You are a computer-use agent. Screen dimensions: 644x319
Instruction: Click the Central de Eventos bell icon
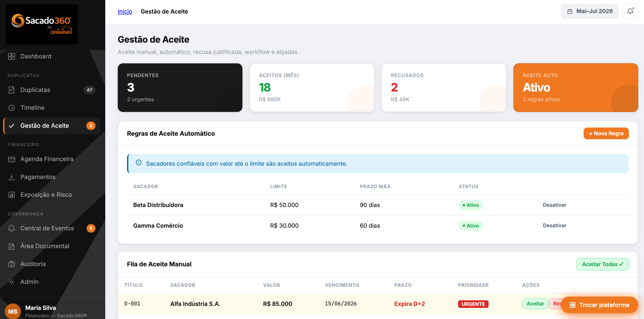tap(12, 228)
